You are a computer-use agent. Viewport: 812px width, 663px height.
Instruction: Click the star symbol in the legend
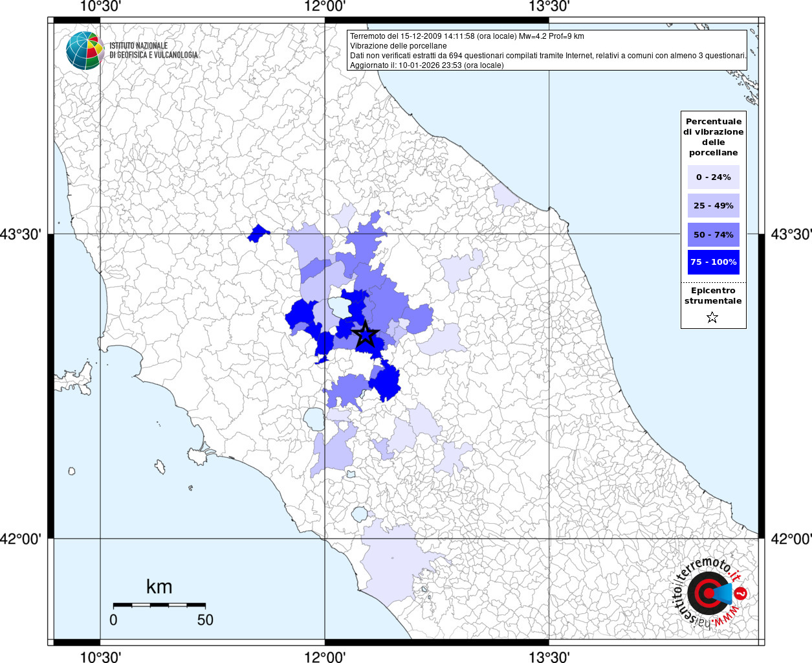click(712, 317)
